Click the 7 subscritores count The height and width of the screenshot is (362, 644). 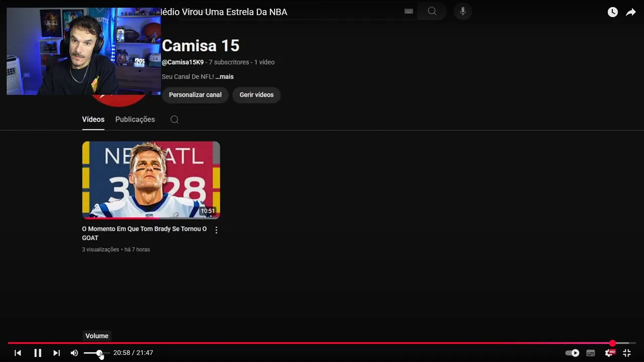point(229,62)
